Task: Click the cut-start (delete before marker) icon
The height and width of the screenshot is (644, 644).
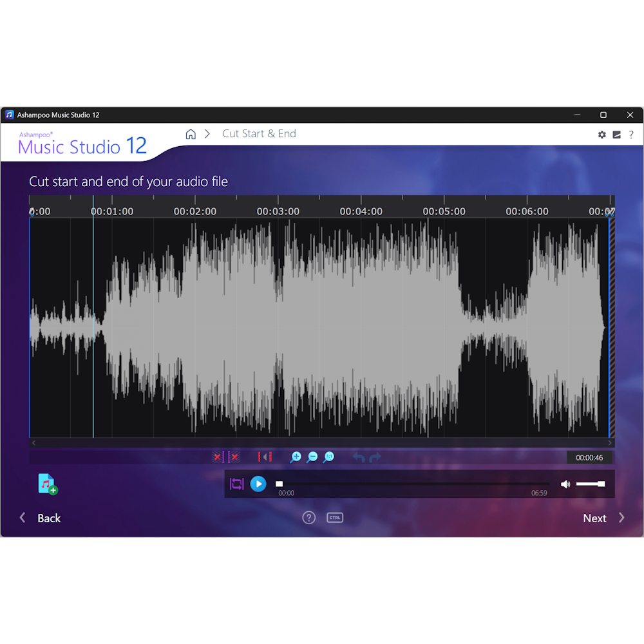Action: click(x=218, y=457)
